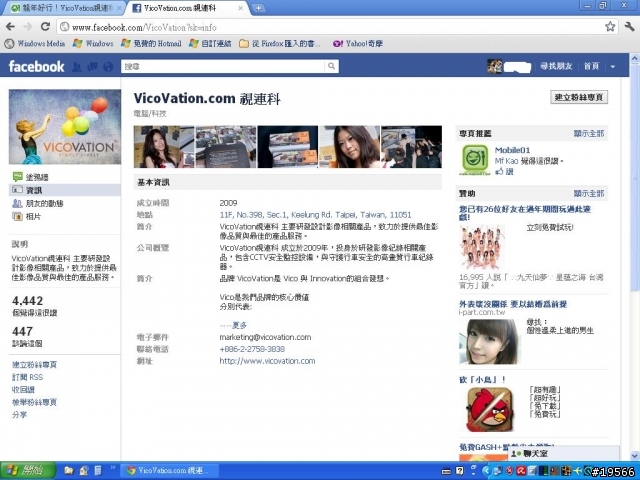The width and height of the screenshot is (640, 480).
Task: Select 資訊 in the left sidebar
Action: 64,190
